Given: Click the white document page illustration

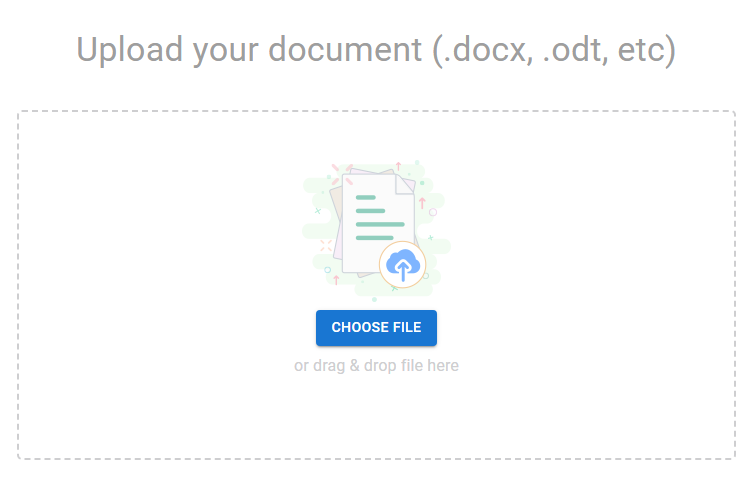Looking at the screenshot, I should click(x=378, y=224).
